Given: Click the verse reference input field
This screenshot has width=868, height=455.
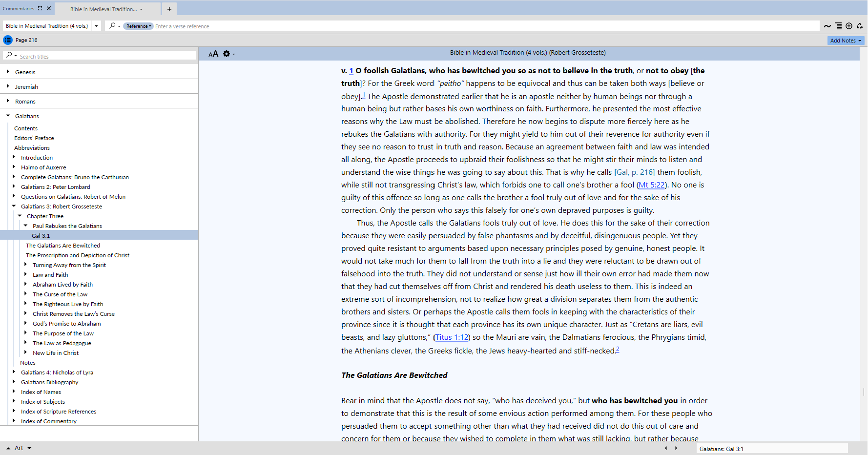Looking at the screenshot, I should [486, 26].
